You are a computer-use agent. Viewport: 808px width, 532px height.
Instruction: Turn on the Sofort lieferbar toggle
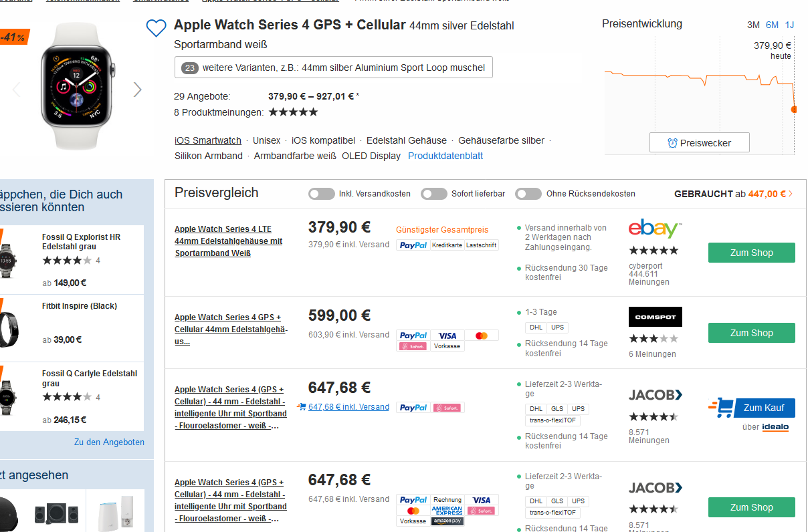(433, 194)
